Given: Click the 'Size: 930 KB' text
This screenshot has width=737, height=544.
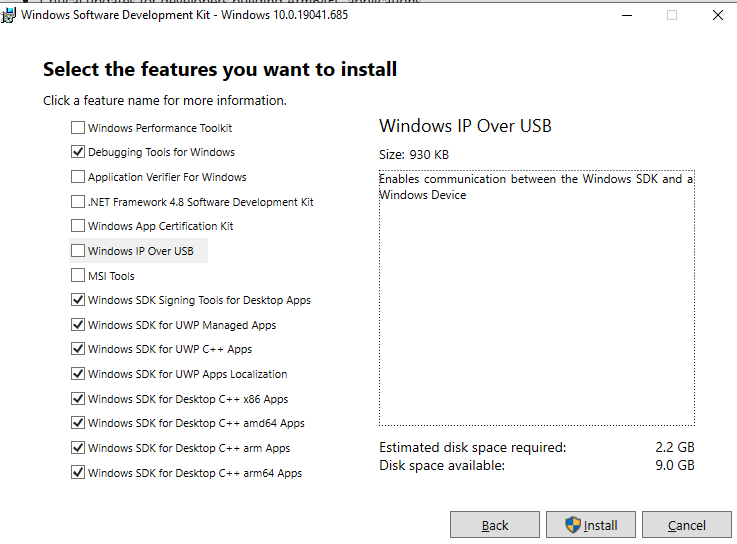Looking at the screenshot, I should coord(414,155).
